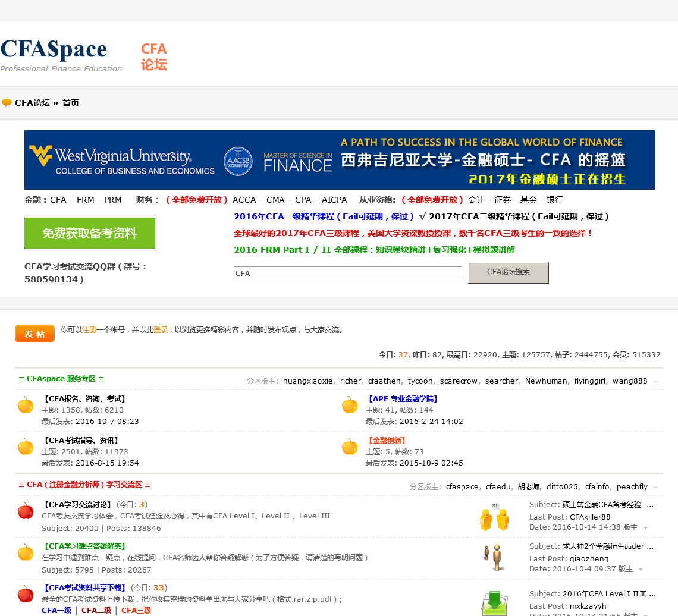Open the CFA link next to 金融
The width and height of the screenshot is (678, 616).
point(58,200)
